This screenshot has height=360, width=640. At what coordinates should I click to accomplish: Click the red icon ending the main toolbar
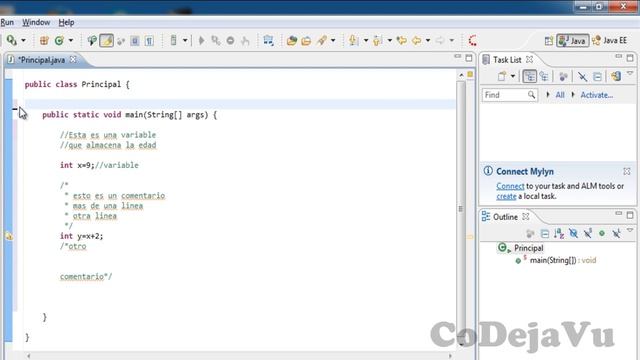(x=472, y=40)
